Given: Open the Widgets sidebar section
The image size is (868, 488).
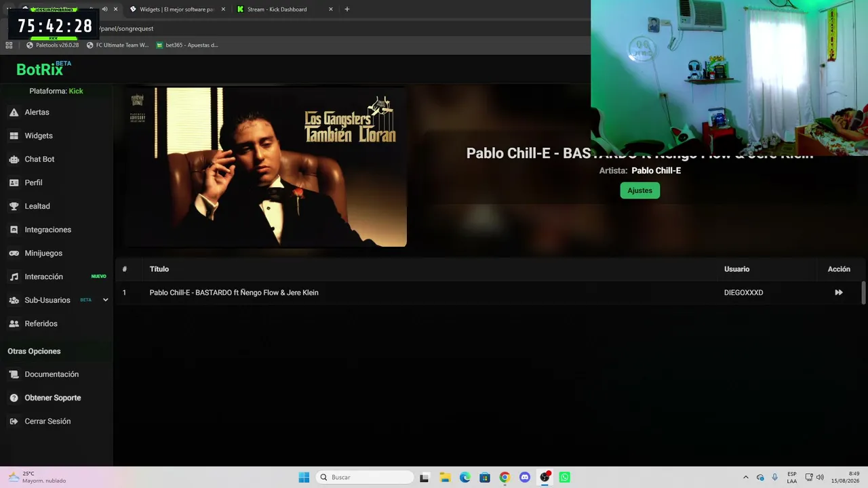Looking at the screenshot, I should (x=39, y=136).
